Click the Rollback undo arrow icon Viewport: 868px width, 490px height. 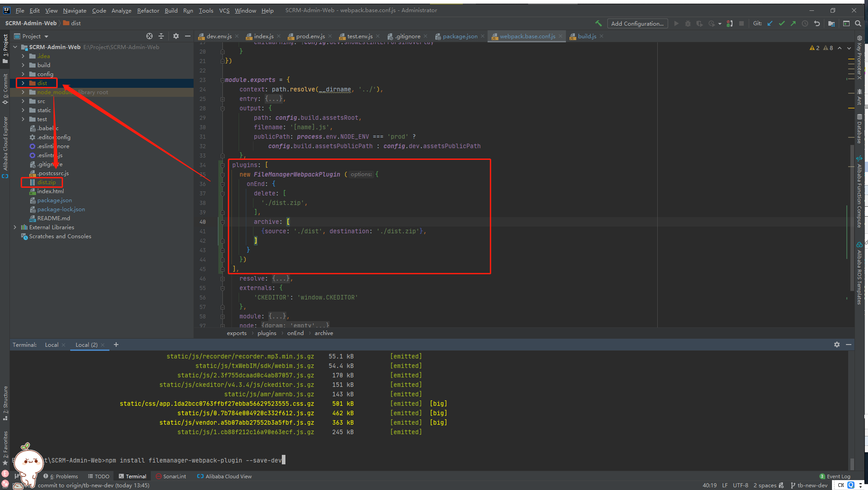(817, 23)
